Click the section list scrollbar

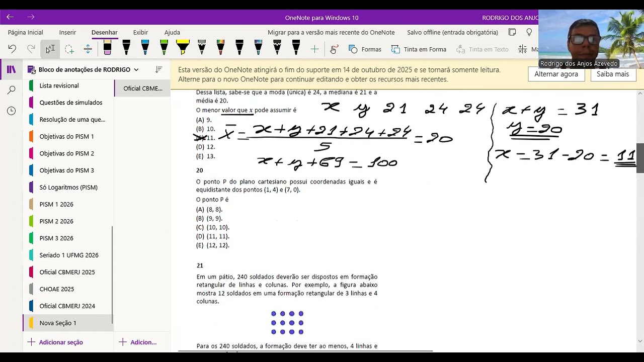click(112, 275)
